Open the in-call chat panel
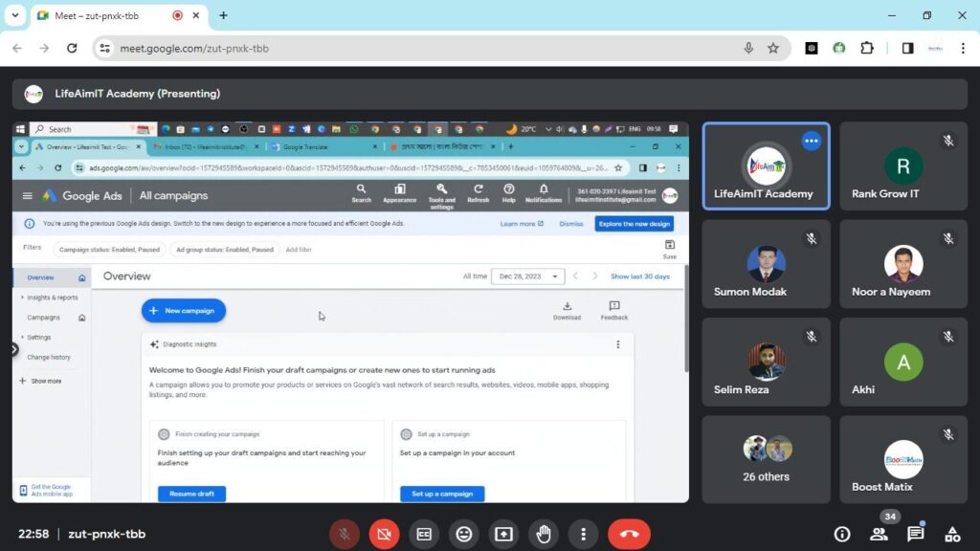This screenshot has width=980, height=551. (x=916, y=534)
